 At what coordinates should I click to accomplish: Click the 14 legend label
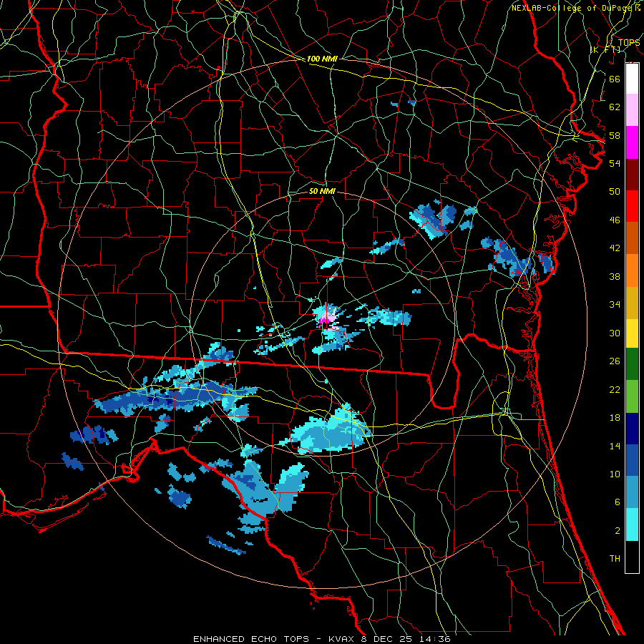point(615,446)
